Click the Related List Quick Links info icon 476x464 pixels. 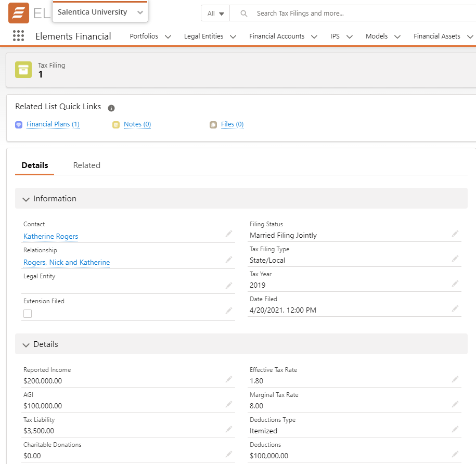click(x=111, y=108)
